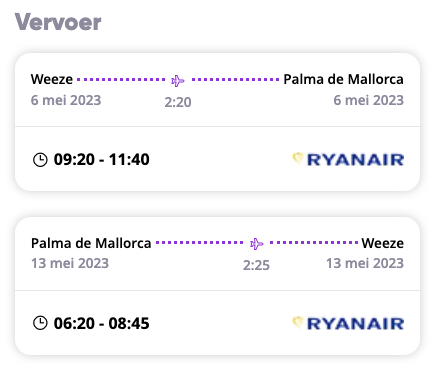This screenshot has width=448, height=372.
Task: Click the 13 mei 2023 arrival date
Action: pyautogui.click(x=365, y=263)
